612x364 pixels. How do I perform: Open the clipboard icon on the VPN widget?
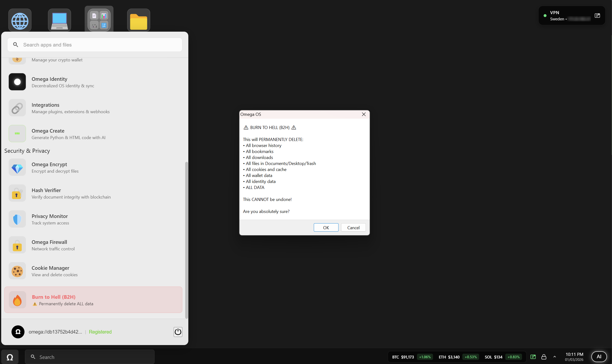597,15
